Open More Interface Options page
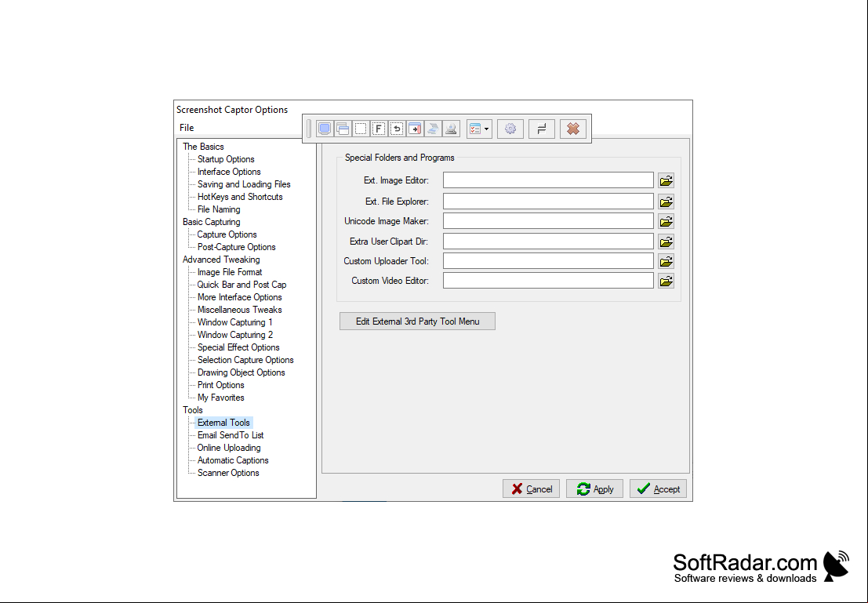 coord(240,297)
